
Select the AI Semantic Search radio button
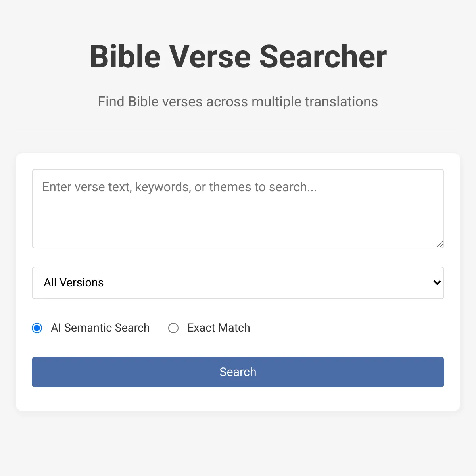[37, 328]
